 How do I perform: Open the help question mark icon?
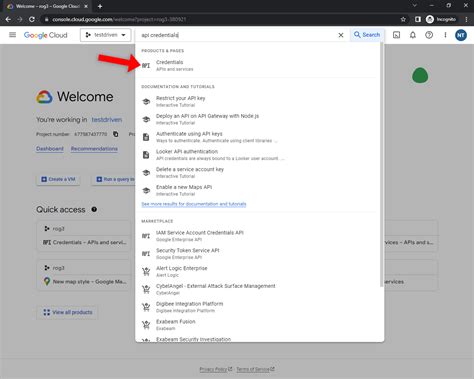point(429,35)
